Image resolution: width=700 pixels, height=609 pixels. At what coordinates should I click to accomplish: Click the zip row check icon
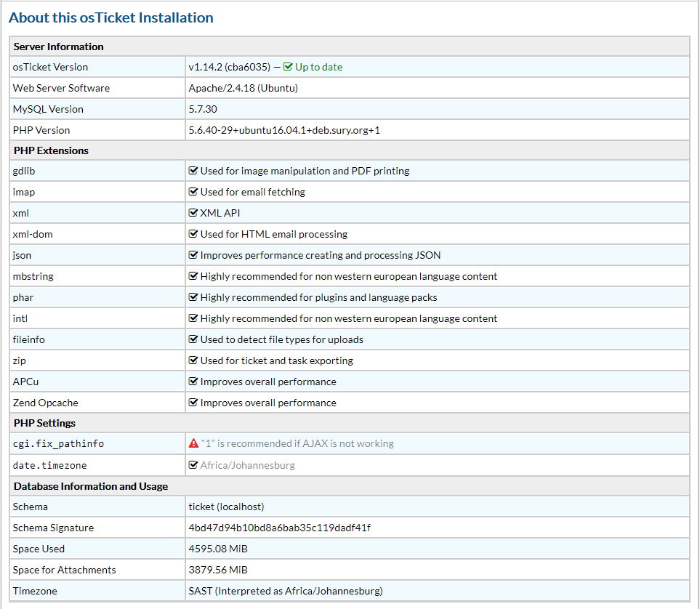[193, 360]
